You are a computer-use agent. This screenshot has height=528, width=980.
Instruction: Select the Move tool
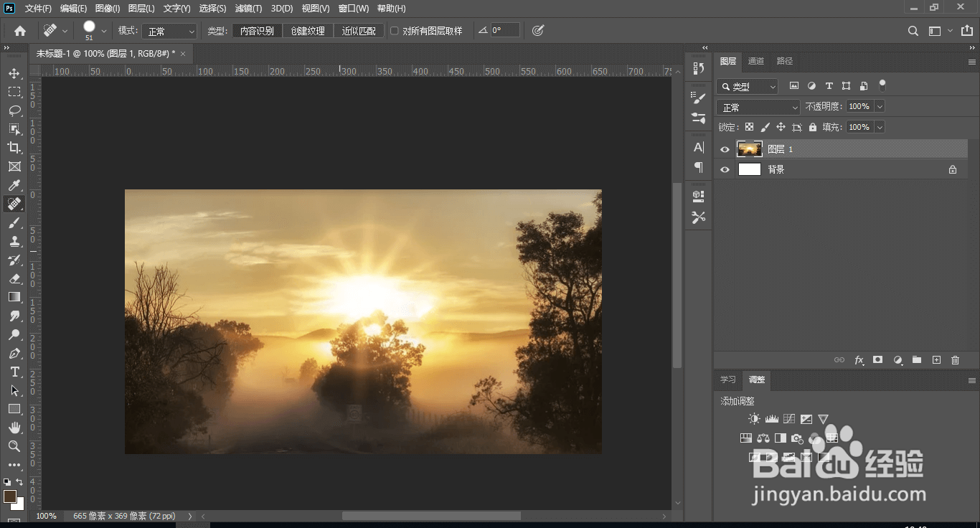click(x=14, y=73)
